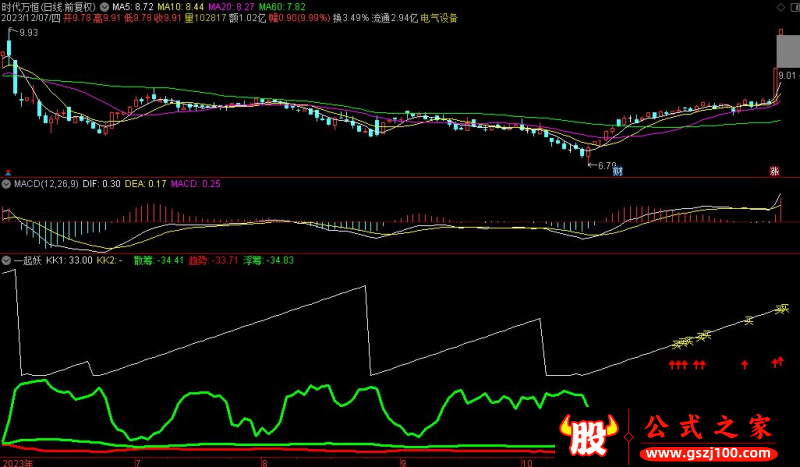Screen dimensions: 800x467
Task: Click the month 10 marker on time axis
Action: click(526, 462)
